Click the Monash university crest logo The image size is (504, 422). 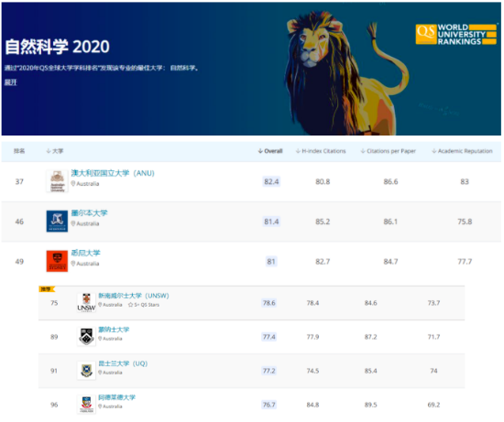tap(86, 337)
